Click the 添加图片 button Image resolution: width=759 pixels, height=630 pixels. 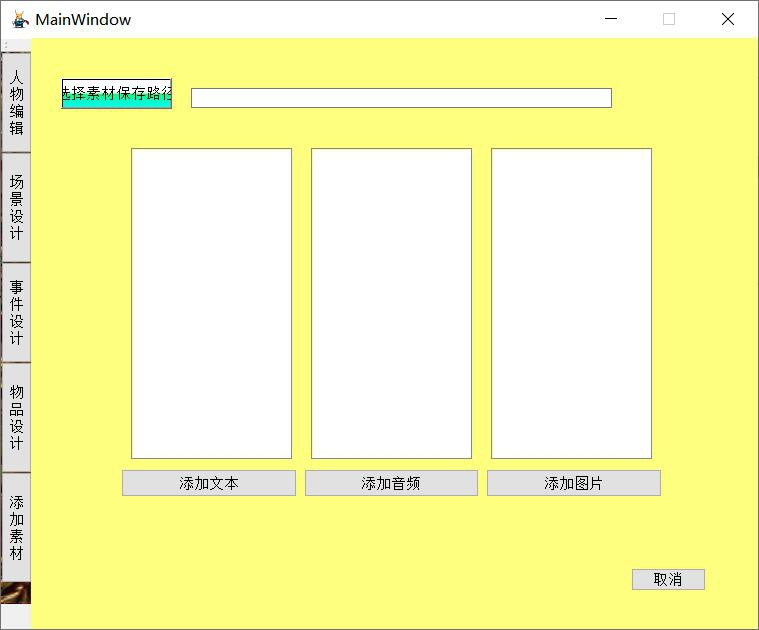pyautogui.click(x=574, y=483)
